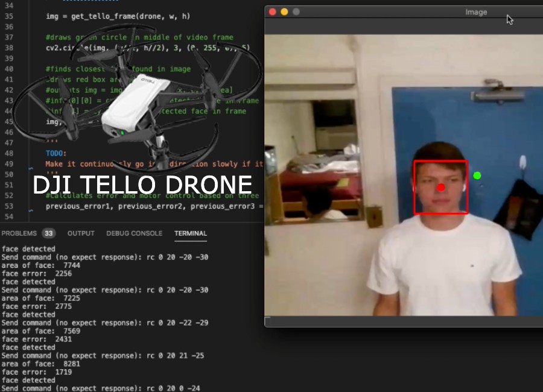
Task: Click the 33 problems count badge
Action: 48,233
